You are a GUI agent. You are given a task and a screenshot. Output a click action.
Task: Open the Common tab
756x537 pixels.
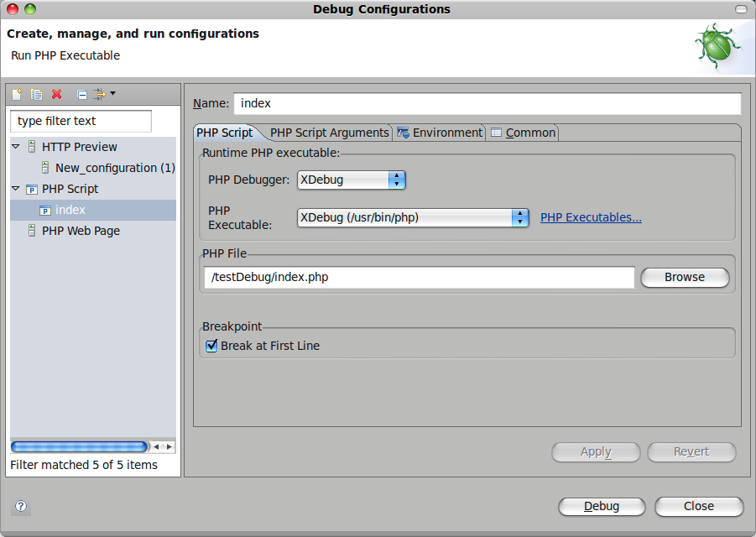[x=529, y=132]
